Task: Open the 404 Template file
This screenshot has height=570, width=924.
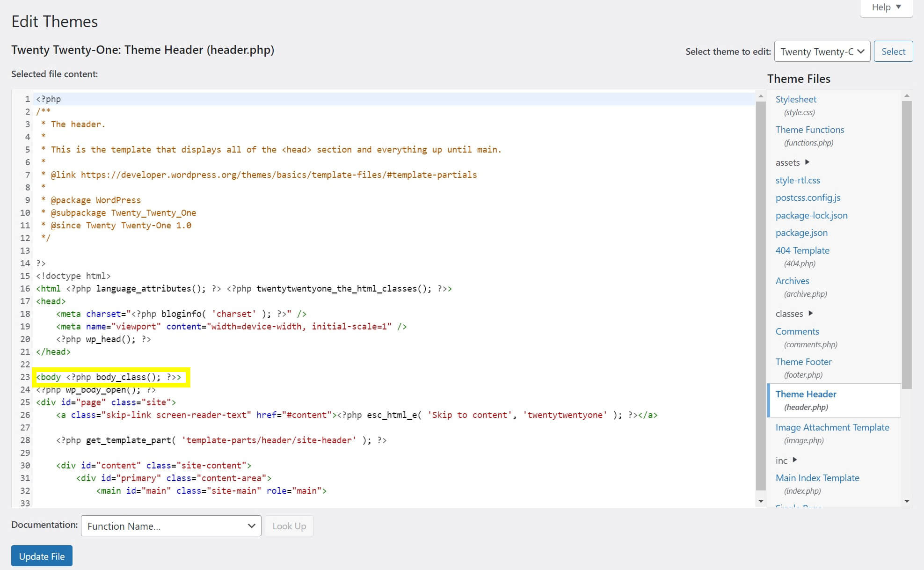Action: [x=802, y=250]
